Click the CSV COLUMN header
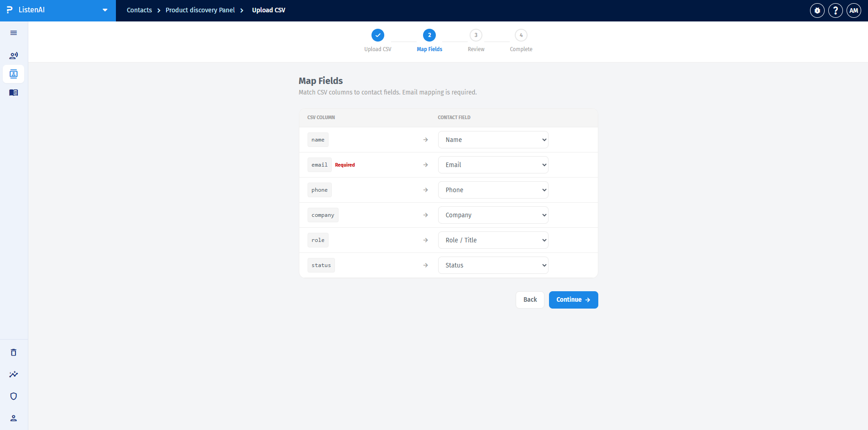 [321, 118]
